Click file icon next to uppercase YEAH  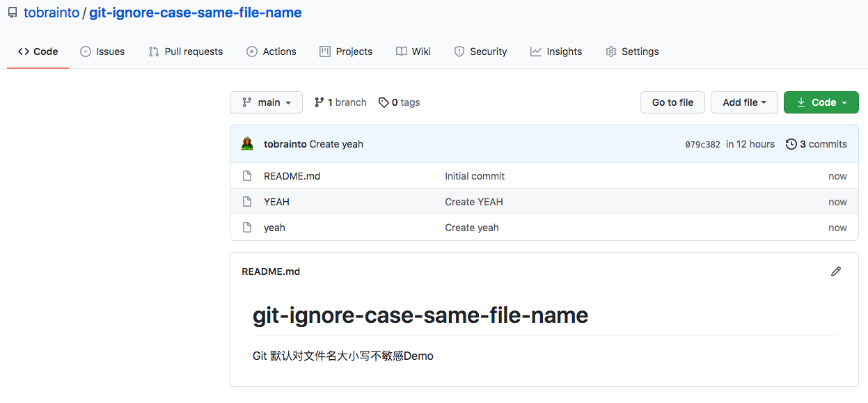[x=246, y=202]
